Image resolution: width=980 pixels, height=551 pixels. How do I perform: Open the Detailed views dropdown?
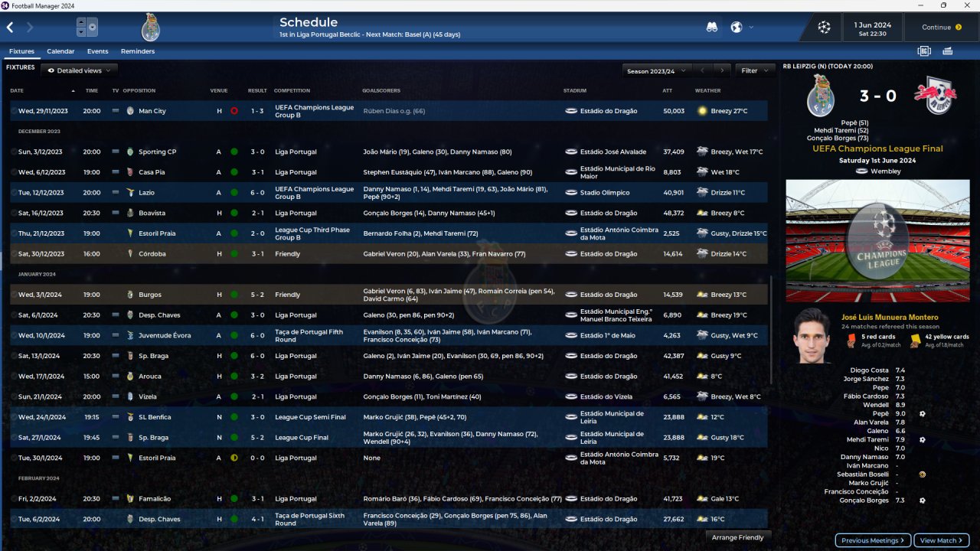click(80, 70)
